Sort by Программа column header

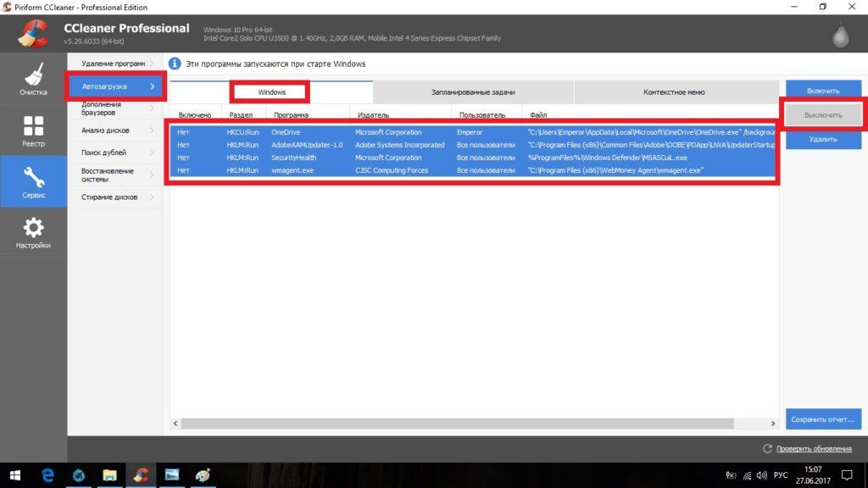click(x=292, y=115)
